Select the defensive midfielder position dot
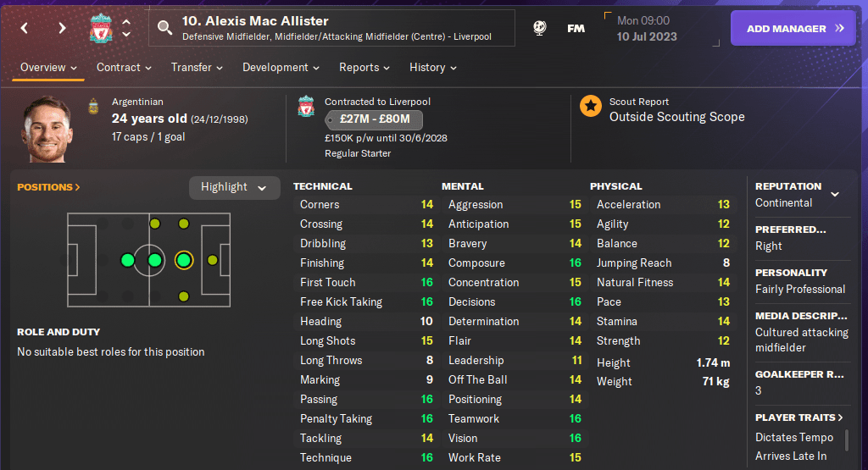The width and height of the screenshot is (868, 470). (127, 260)
